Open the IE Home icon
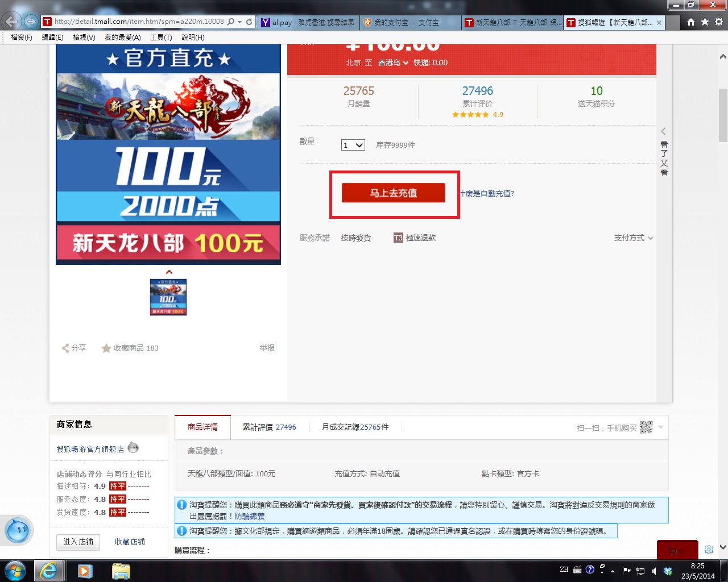 pos(690,22)
